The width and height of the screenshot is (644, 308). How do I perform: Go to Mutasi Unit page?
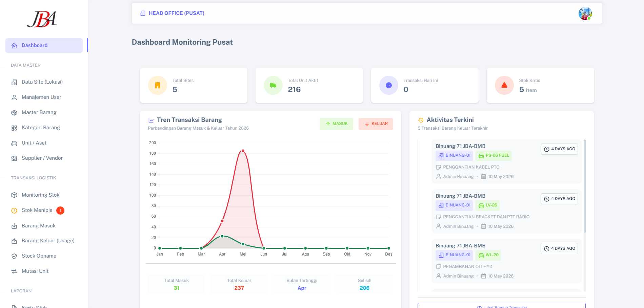point(35,271)
